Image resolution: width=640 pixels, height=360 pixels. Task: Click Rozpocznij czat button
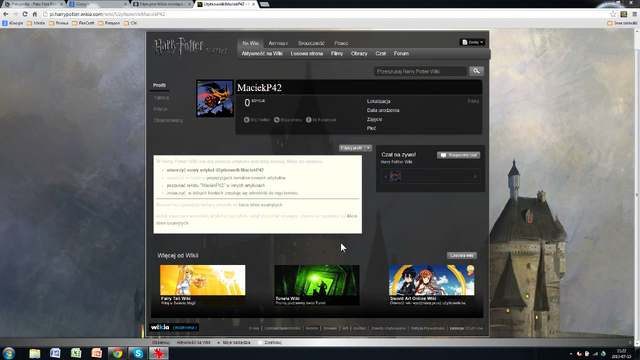point(458,155)
